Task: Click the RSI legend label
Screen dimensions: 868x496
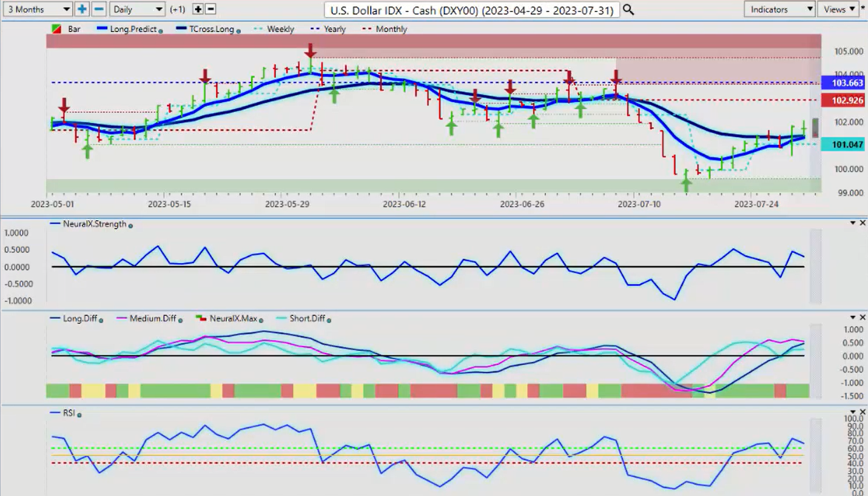Action: (69, 413)
